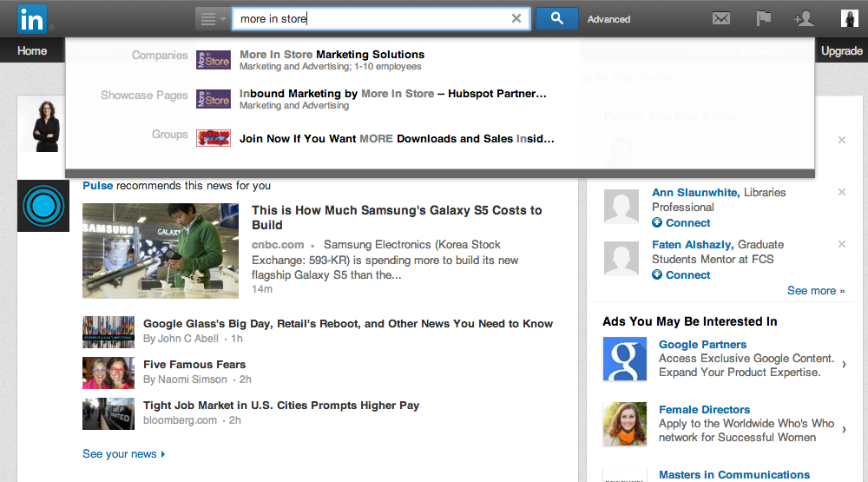
Task: Dismiss the Ann Slaunwhite suggestion
Action: (x=841, y=192)
